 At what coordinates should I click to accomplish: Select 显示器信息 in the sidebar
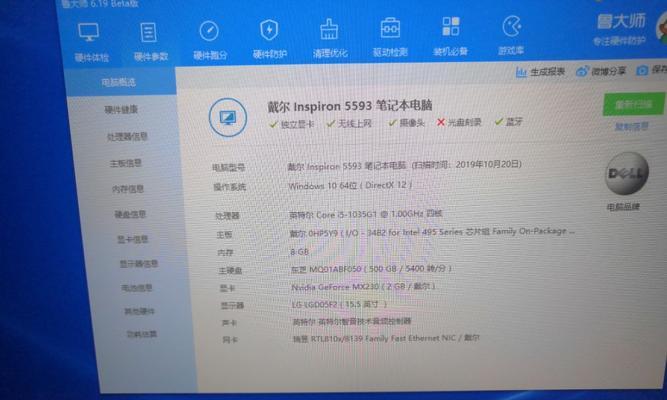click(139, 264)
